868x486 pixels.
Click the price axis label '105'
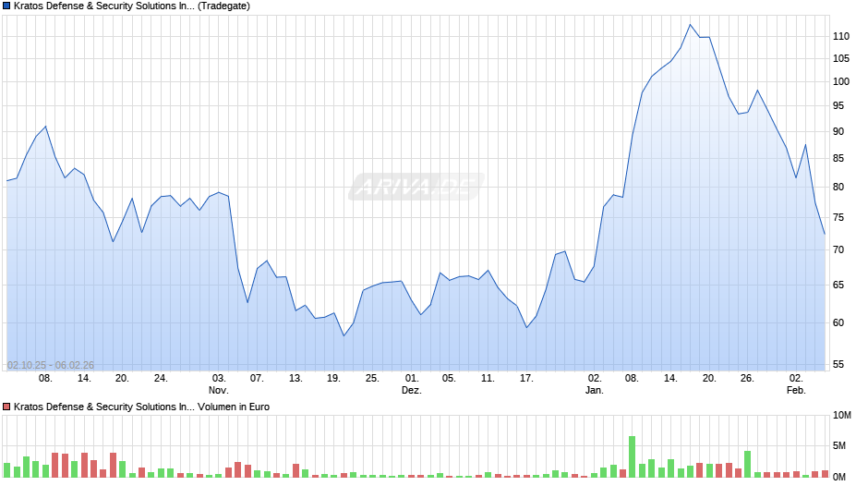tap(841, 59)
